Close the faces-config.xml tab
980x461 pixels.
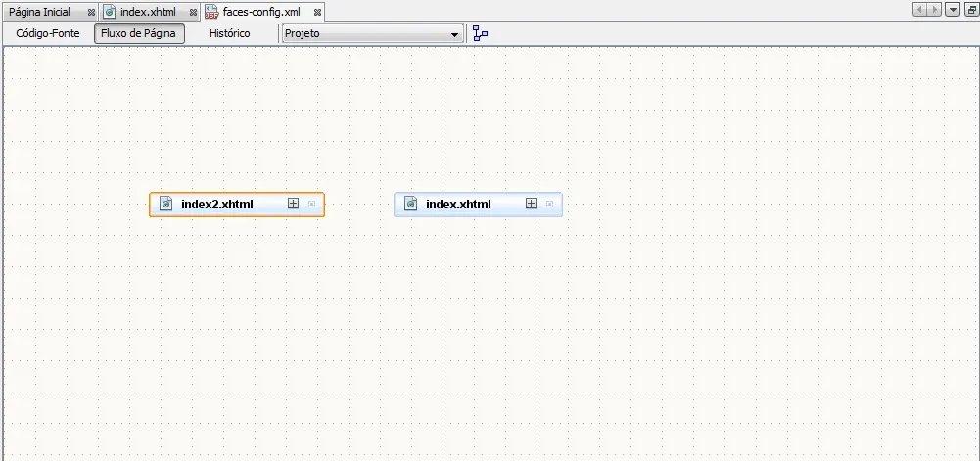[x=317, y=13]
